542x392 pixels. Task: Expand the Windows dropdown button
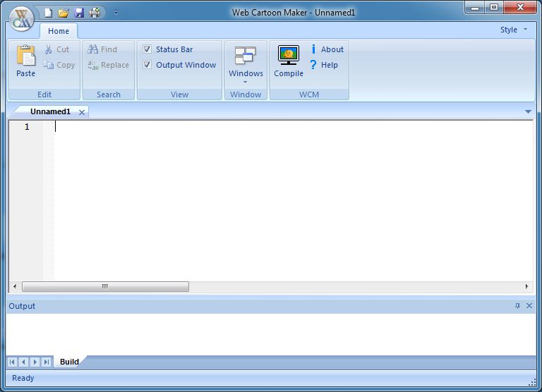(x=246, y=65)
